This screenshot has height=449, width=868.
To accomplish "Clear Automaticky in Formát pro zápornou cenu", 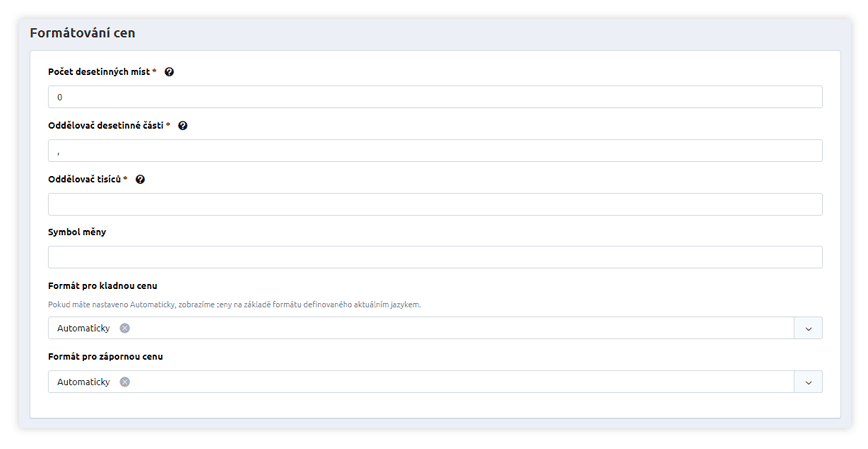I will click(x=125, y=382).
